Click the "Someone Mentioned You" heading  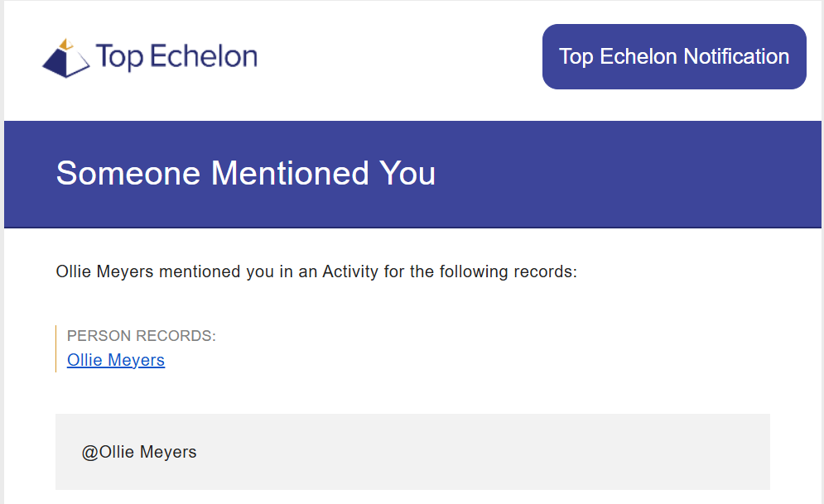[x=246, y=173]
